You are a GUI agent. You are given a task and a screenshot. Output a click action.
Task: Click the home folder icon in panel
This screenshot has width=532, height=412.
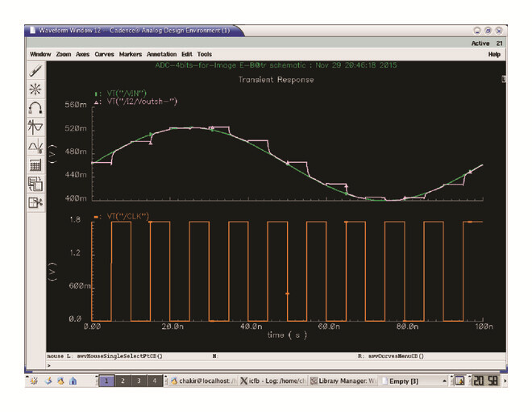click(x=73, y=381)
